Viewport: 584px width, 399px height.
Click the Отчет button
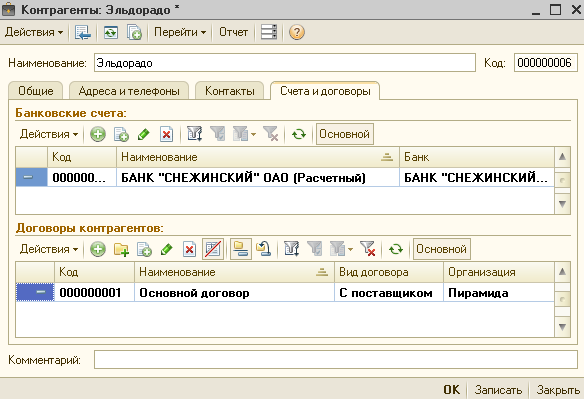(x=234, y=32)
